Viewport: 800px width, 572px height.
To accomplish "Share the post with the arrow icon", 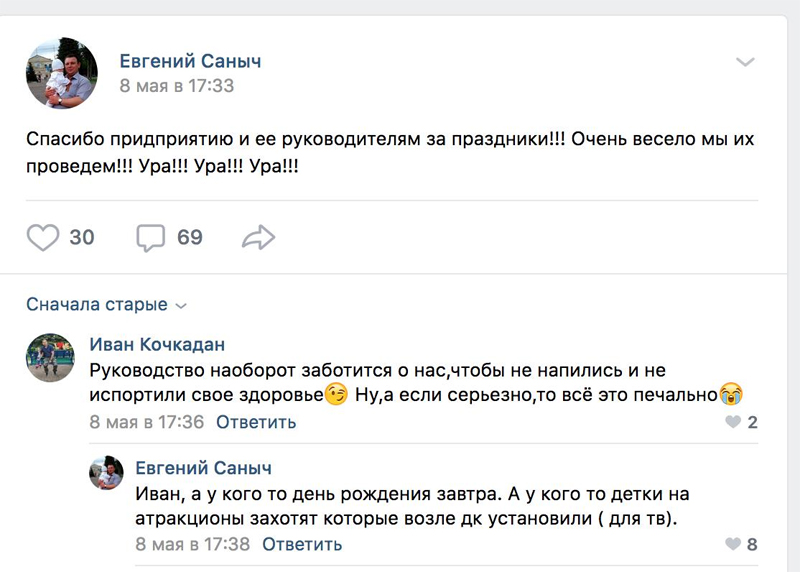I will [258, 237].
